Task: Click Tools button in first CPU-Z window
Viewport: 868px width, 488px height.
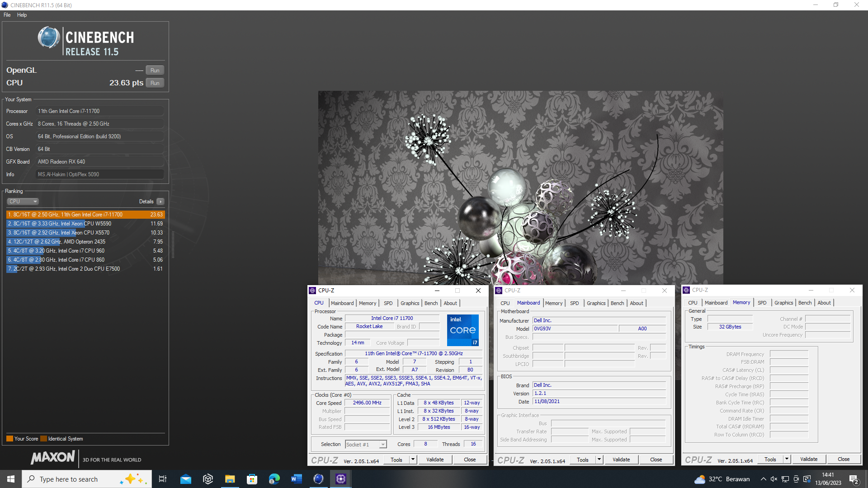Action: [x=396, y=460]
